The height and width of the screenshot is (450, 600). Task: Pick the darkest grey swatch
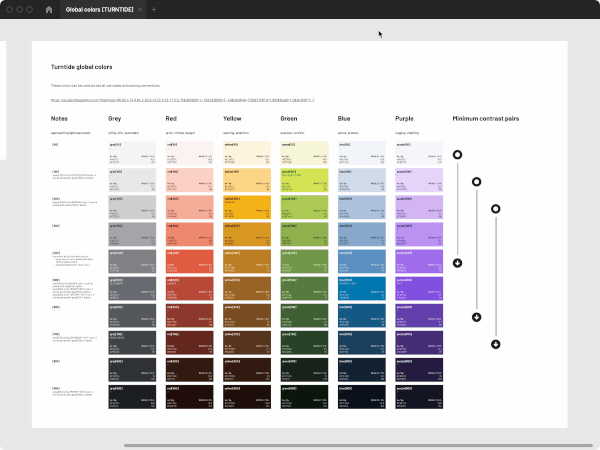coord(132,397)
